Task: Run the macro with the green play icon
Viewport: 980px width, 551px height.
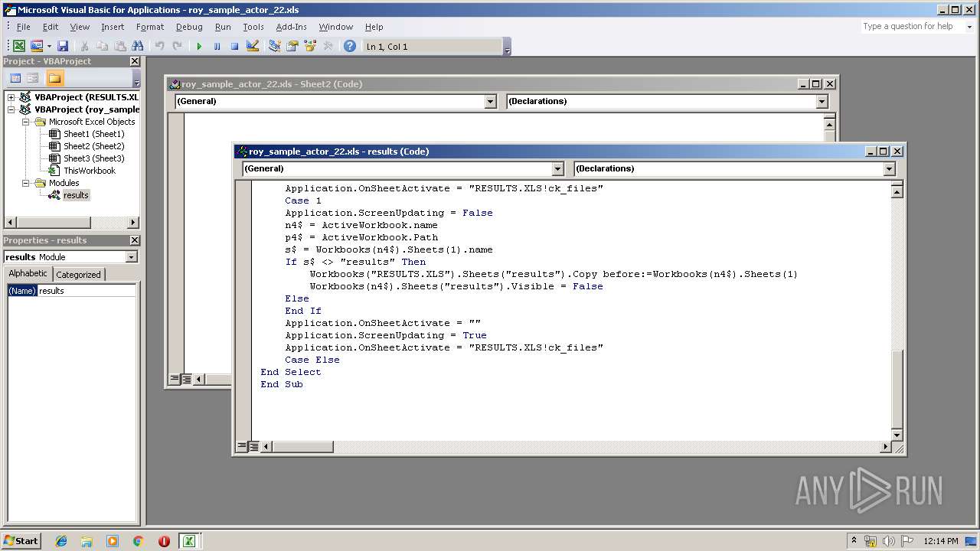Action: point(199,46)
